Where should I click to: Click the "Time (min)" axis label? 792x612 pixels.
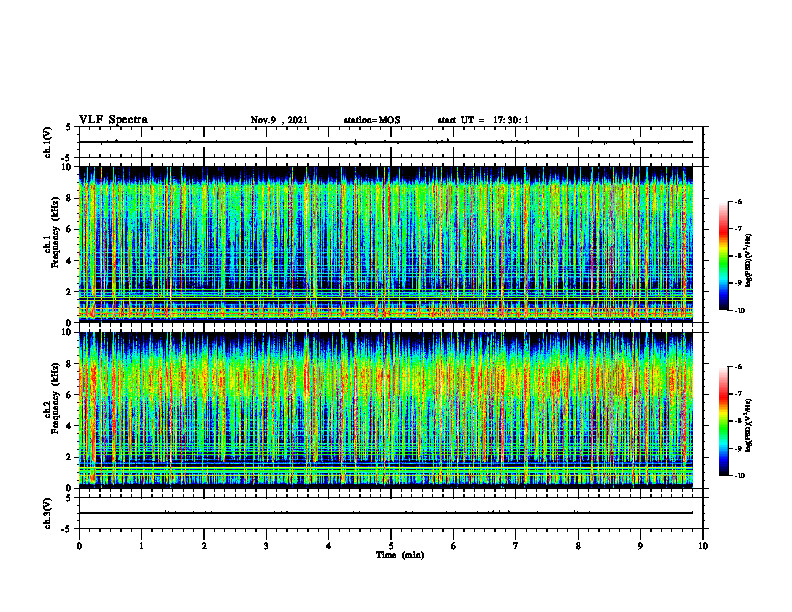coord(400,555)
